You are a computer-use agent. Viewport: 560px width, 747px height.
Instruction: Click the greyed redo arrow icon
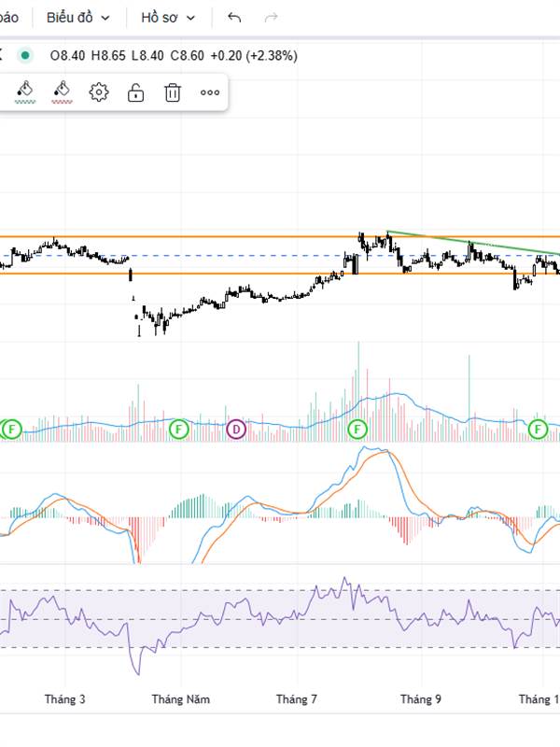pos(271,18)
